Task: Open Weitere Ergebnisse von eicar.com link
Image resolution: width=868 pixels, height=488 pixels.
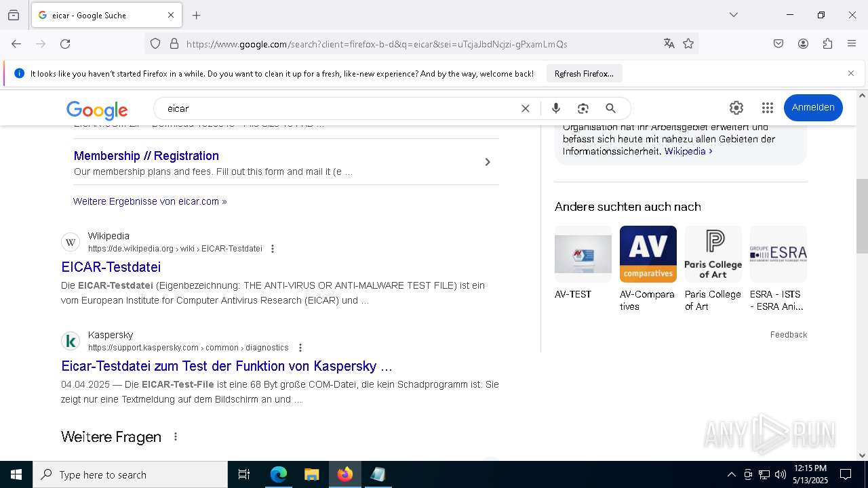Action: tap(150, 201)
